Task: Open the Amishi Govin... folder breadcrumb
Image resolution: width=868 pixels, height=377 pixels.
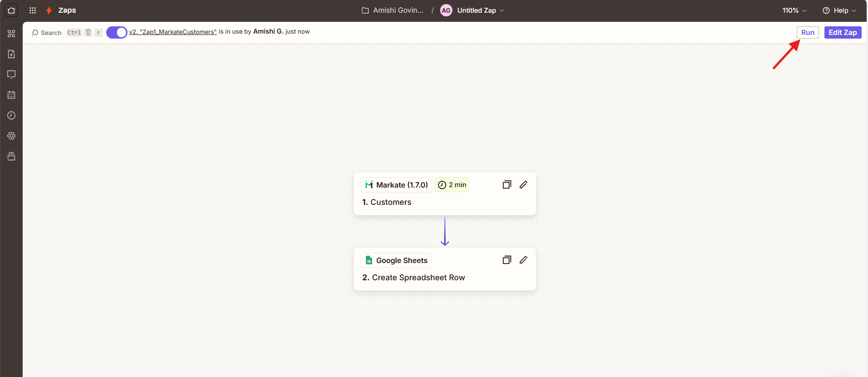Action: coord(398,10)
